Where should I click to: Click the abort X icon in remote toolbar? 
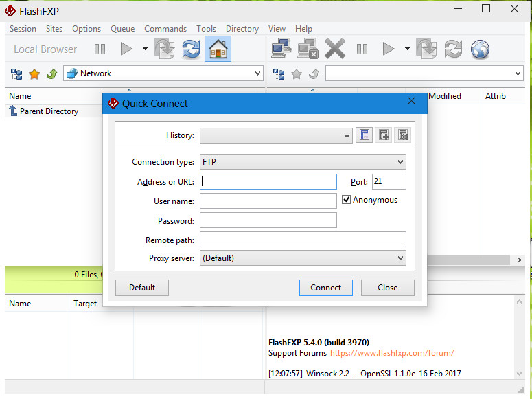pyautogui.click(x=335, y=49)
